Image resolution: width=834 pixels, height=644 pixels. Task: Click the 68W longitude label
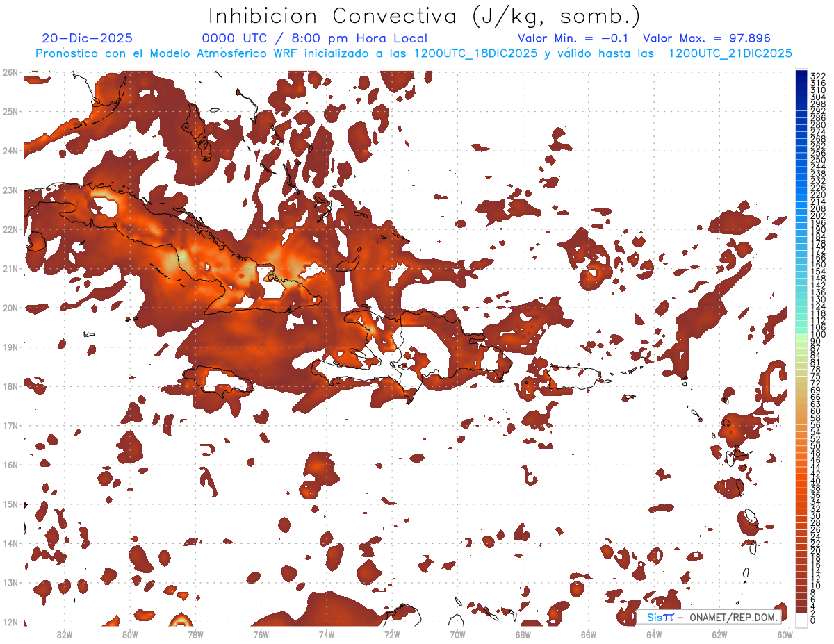(523, 634)
